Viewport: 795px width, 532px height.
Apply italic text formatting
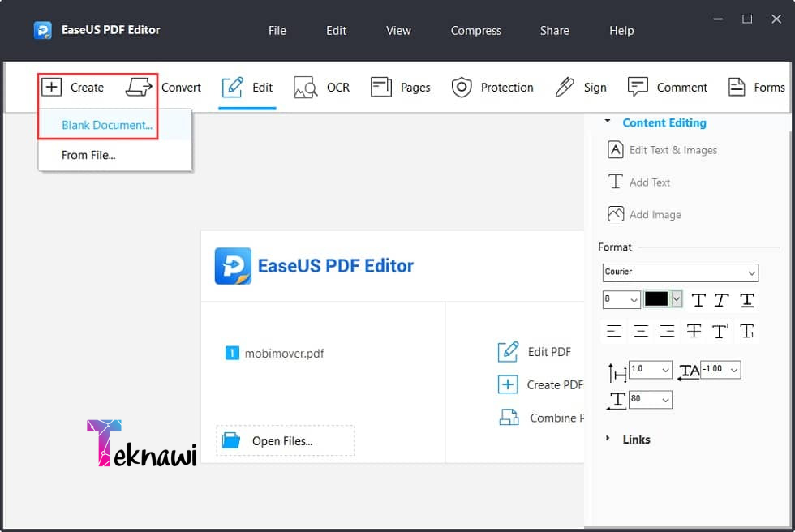point(721,300)
